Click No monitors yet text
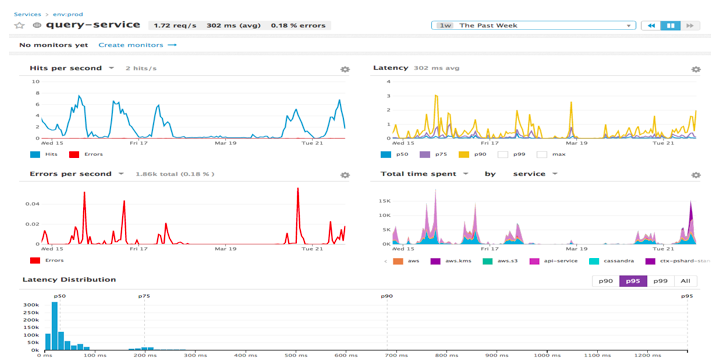 54,45
